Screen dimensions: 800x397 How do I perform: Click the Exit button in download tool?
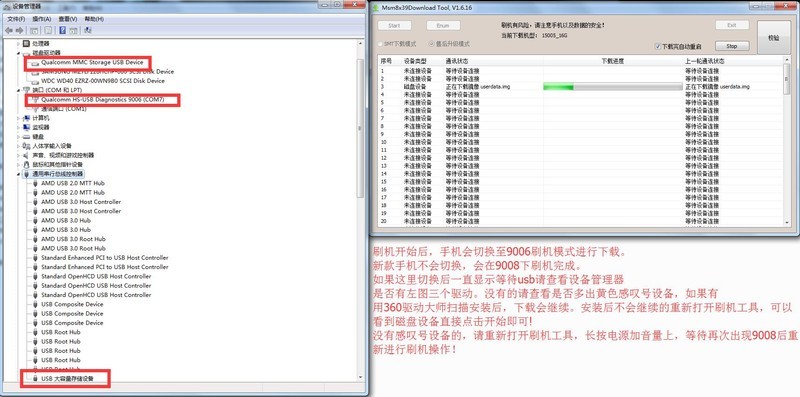732,25
